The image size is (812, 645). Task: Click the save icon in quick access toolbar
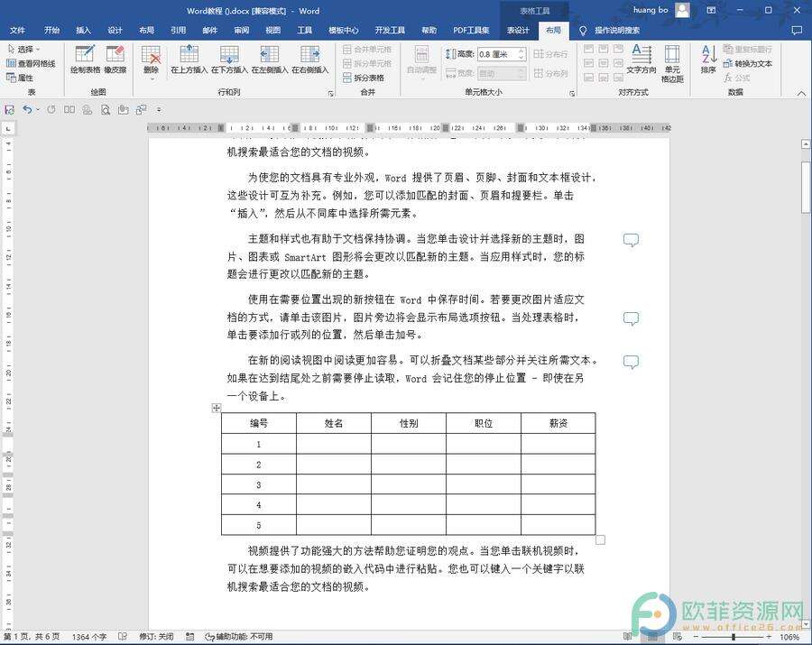tap(9, 110)
